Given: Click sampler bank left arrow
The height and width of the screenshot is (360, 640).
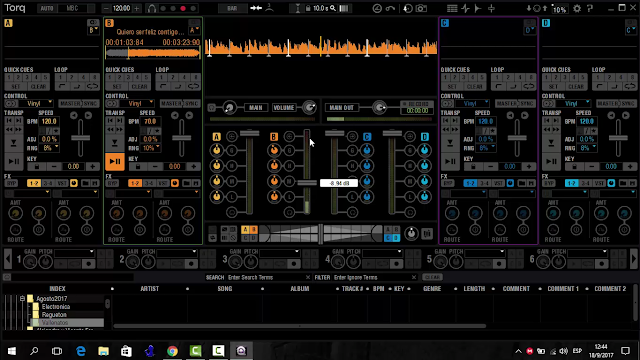Looking at the screenshot, I should click(8, 258).
